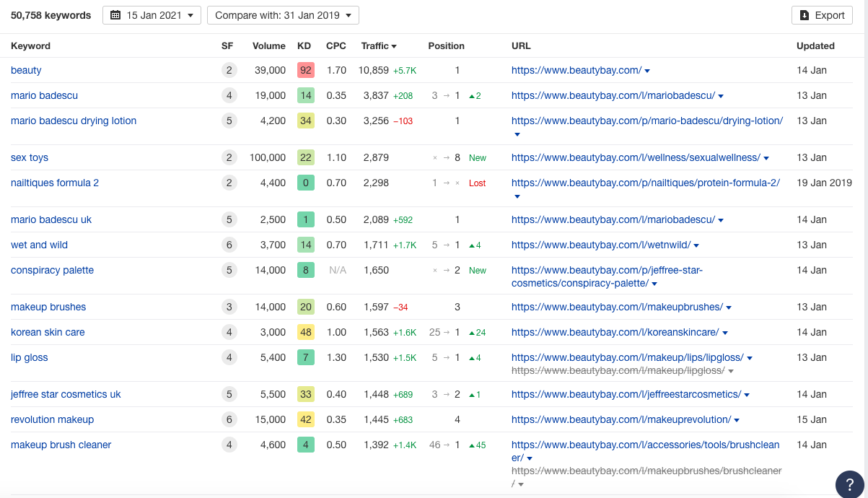Expand the koreanskincare URL dropdown arrow

tap(725, 333)
